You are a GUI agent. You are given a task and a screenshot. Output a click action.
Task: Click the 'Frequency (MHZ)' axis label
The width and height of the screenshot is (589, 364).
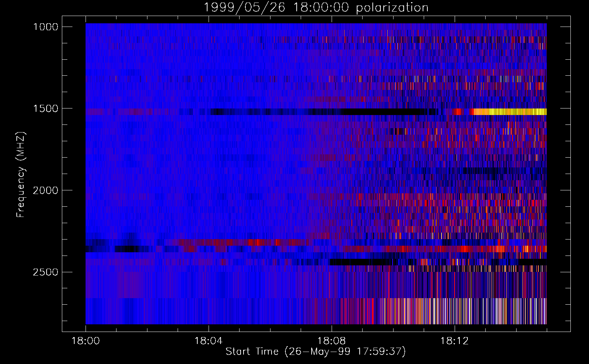point(21,175)
